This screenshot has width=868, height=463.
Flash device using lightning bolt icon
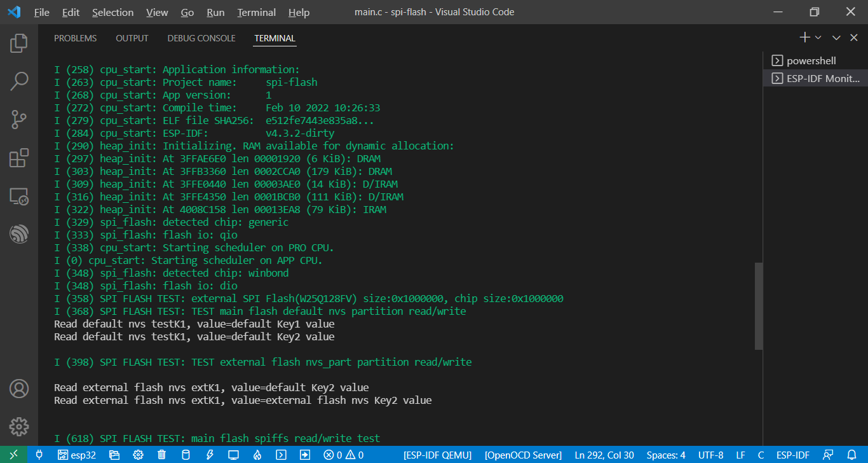[x=210, y=455]
